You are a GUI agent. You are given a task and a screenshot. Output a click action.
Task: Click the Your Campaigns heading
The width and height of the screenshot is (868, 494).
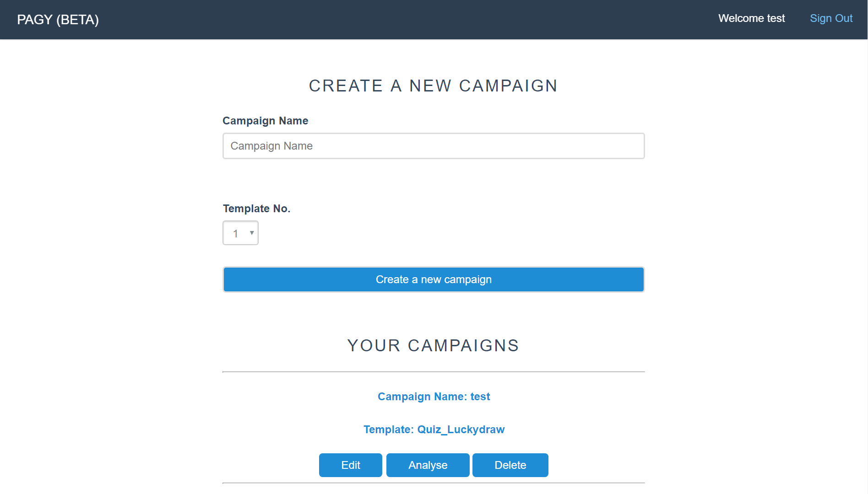point(433,346)
